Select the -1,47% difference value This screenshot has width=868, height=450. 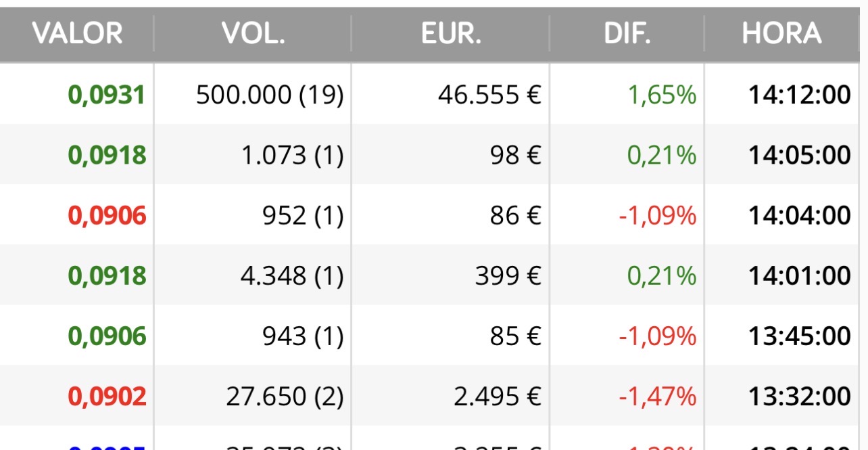[657, 396]
